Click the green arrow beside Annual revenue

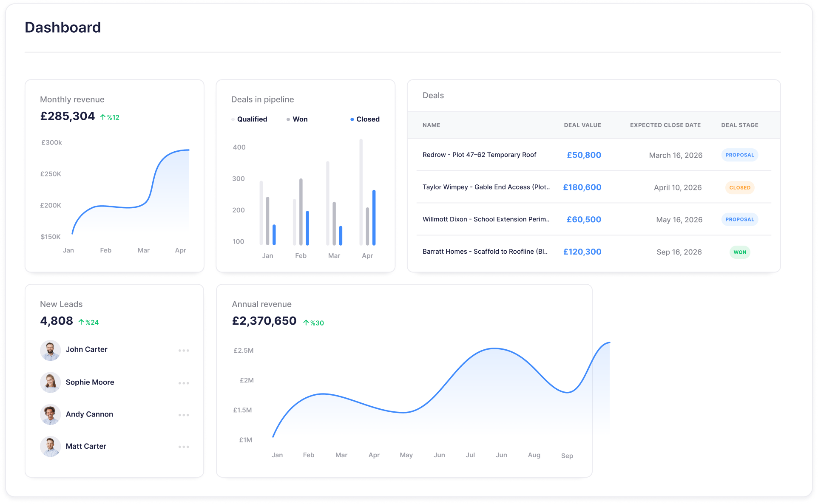306,323
